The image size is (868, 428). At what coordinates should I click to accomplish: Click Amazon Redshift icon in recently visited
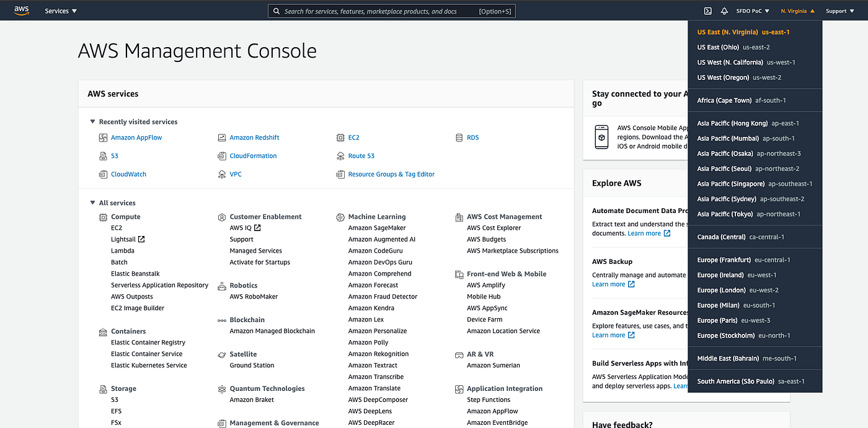(x=222, y=138)
